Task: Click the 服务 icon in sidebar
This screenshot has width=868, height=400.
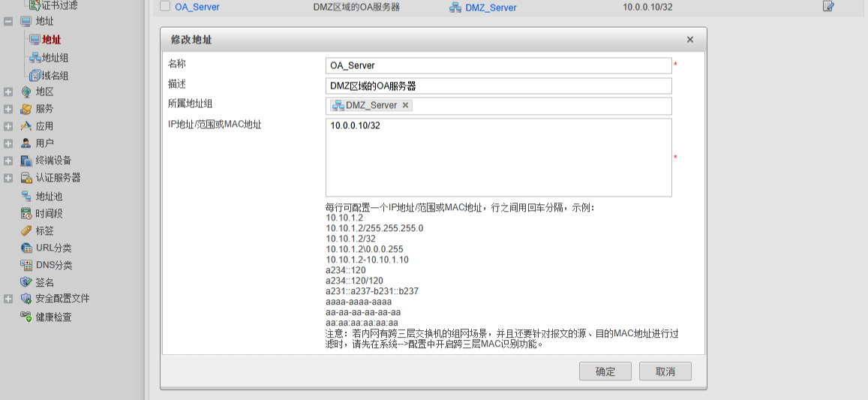Action: point(26,109)
